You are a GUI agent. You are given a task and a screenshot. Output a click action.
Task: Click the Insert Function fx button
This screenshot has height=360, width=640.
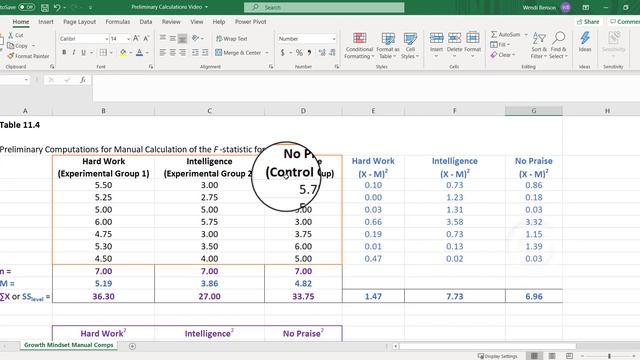coord(83,80)
